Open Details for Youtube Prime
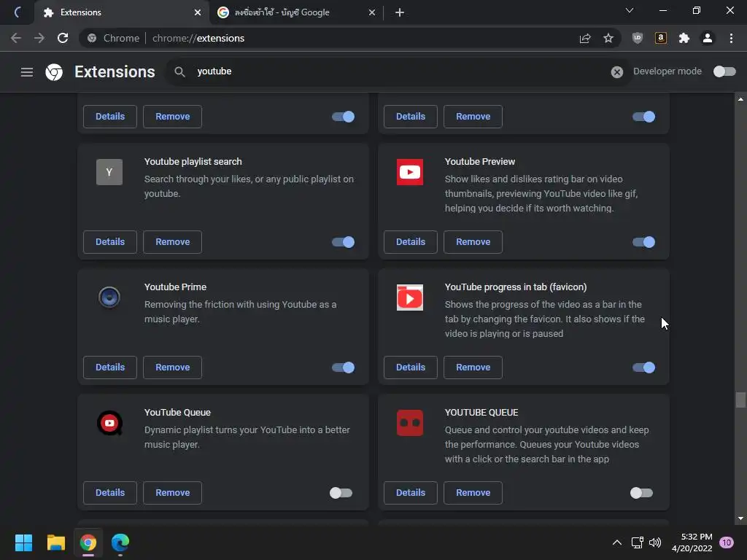This screenshot has width=747, height=560. (x=110, y=367)
